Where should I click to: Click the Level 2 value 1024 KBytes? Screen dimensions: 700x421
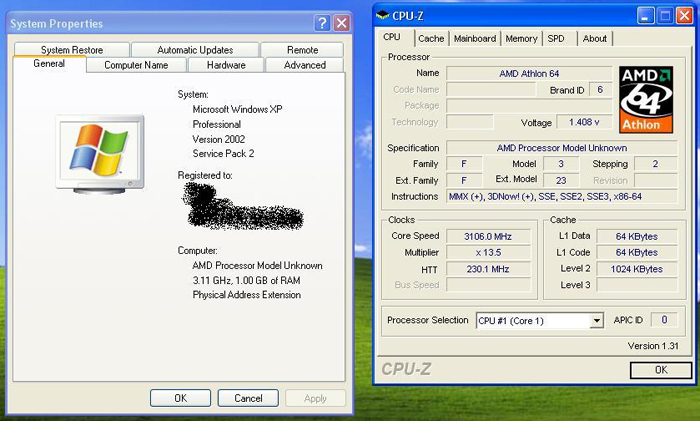pos(637,269)
